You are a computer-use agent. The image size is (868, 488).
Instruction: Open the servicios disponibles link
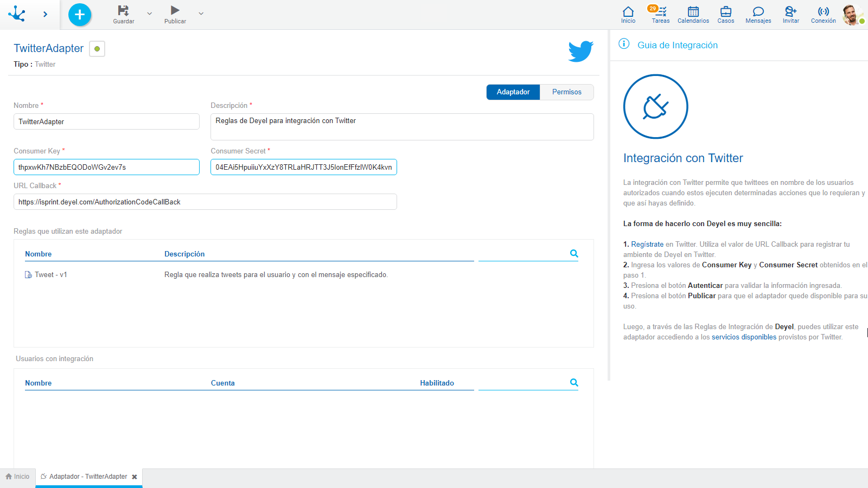coord(744,337)
